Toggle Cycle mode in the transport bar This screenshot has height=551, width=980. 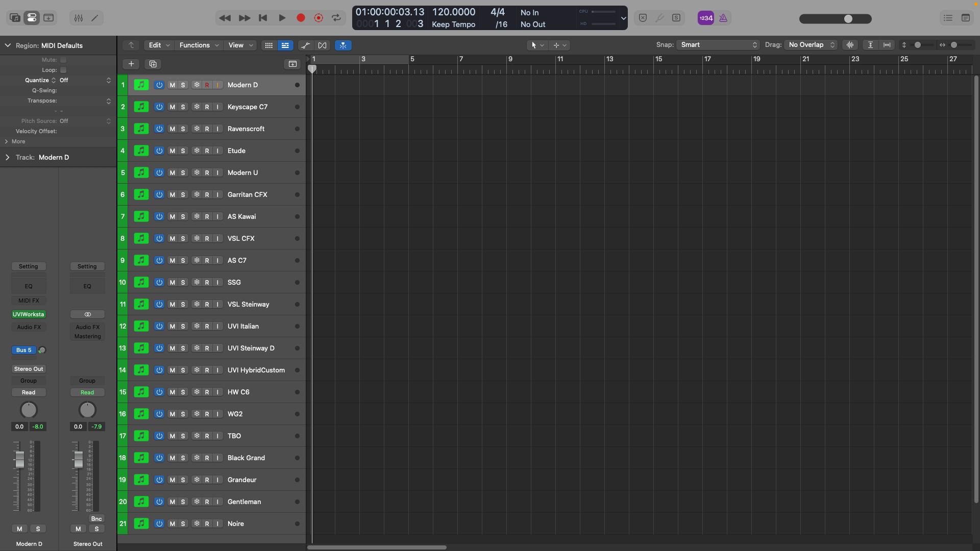[x=336, y=18]
